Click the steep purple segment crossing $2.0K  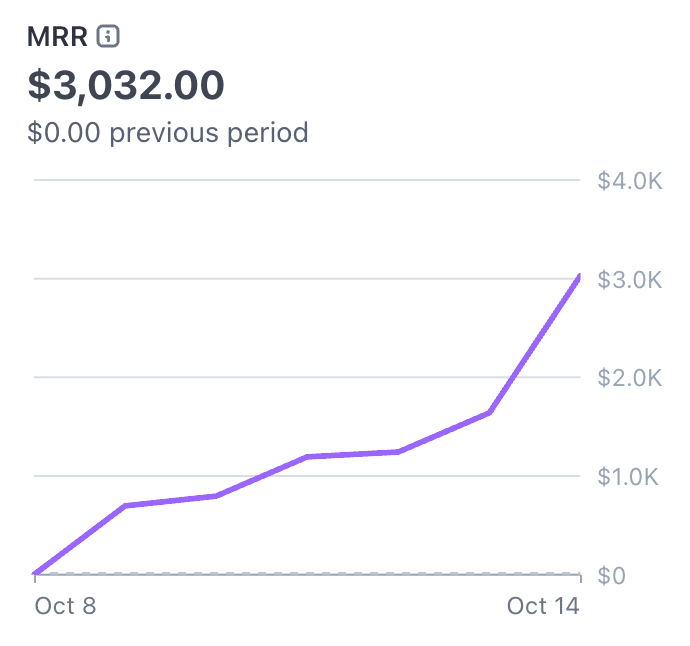point(511,377)
